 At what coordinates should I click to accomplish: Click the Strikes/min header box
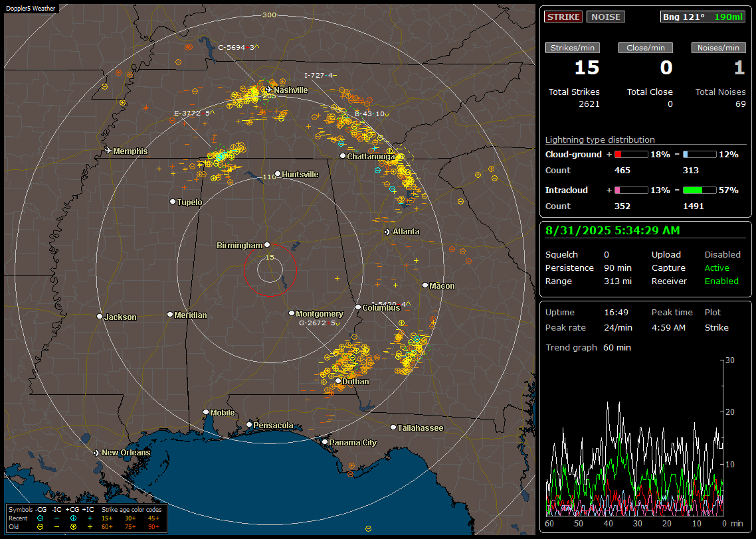[x=572, y=48]
